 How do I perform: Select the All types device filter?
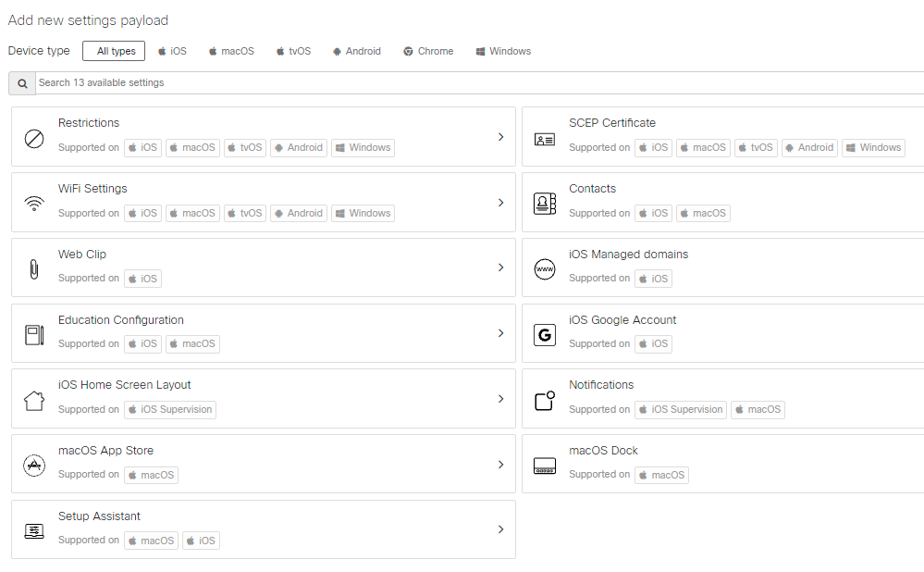point(113,51)
